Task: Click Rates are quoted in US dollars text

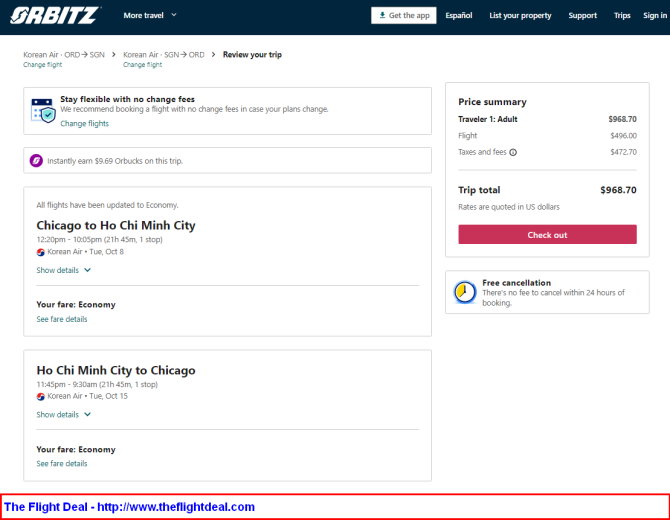Action: [509, 207]
